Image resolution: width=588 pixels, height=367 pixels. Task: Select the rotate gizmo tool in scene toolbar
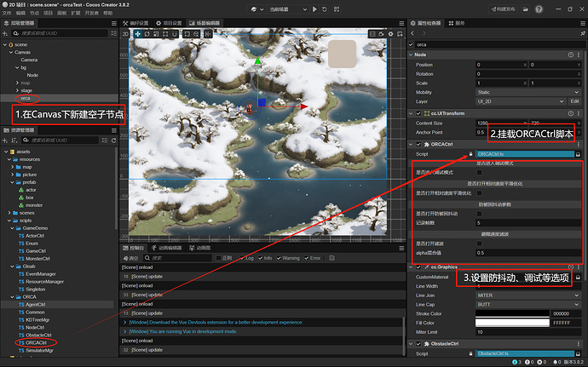coord(147,34)
